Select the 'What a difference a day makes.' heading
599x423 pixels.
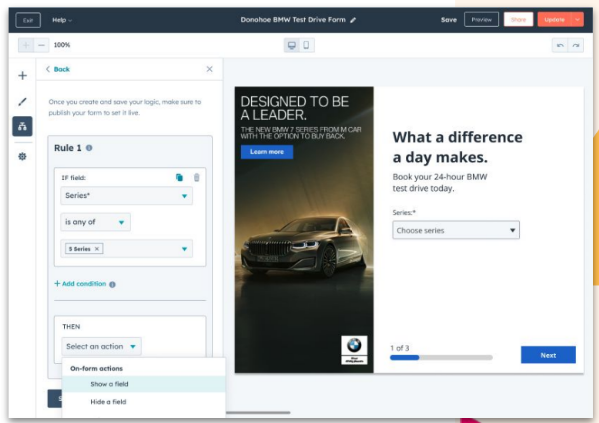point(457,147)
